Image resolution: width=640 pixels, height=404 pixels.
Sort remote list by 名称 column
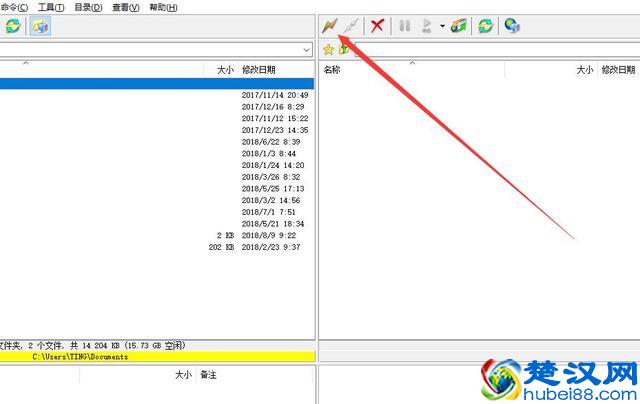coord(332,70)
